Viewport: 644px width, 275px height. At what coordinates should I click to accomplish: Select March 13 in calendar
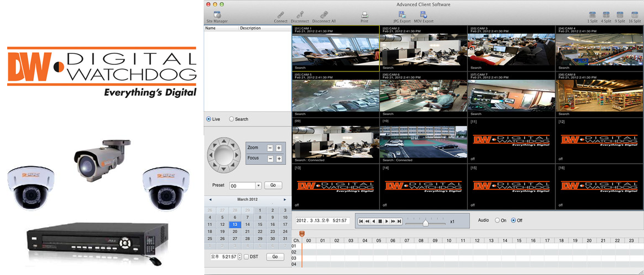click(x=235, y=224)
